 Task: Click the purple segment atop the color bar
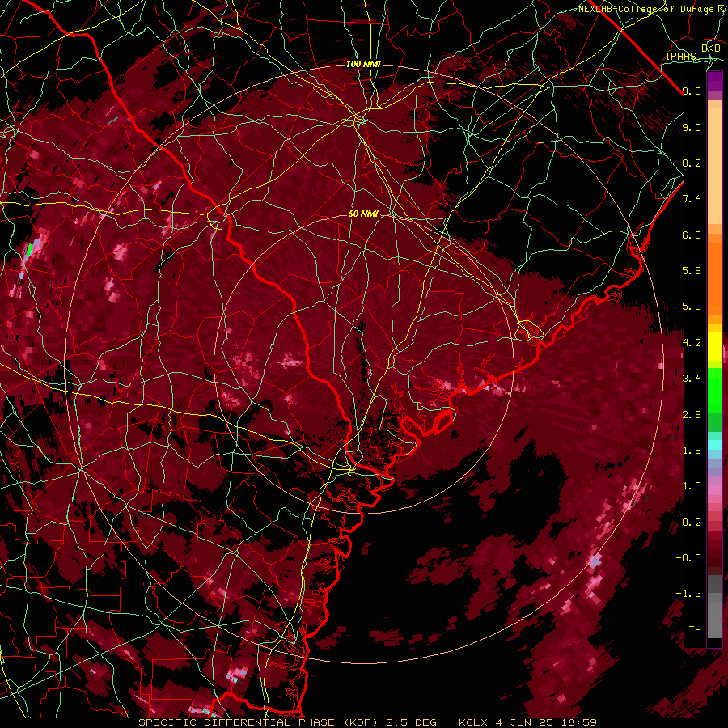pos(714,81)
